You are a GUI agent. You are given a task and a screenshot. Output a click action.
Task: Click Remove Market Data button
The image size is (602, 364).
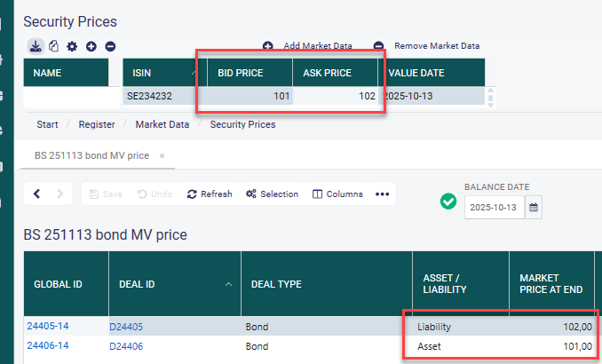click(x=427, y=45)
